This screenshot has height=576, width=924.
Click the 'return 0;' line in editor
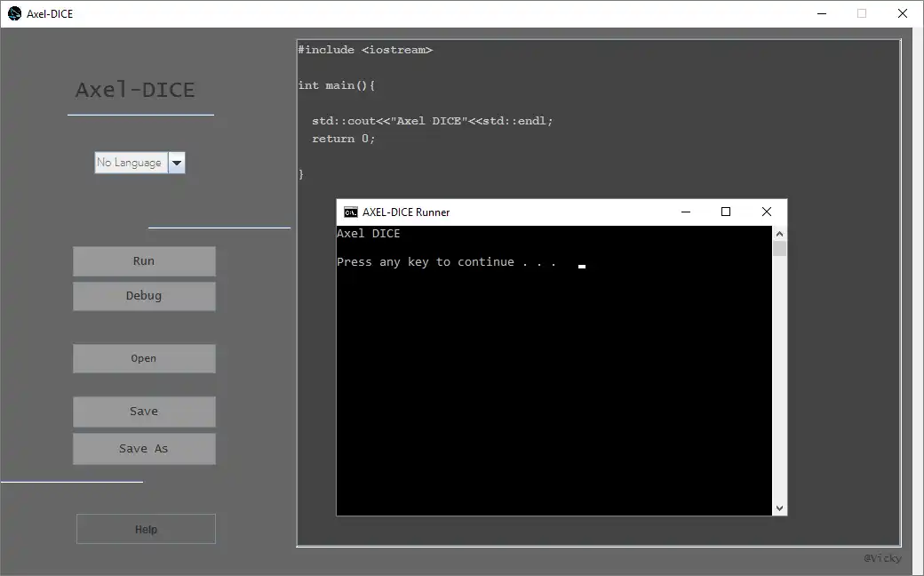coord(344,139)
